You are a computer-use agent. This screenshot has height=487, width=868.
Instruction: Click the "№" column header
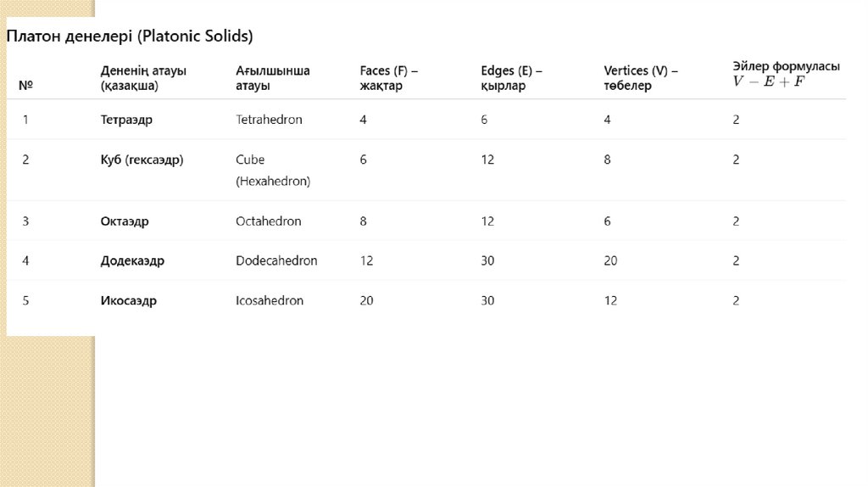coord(25,86)
